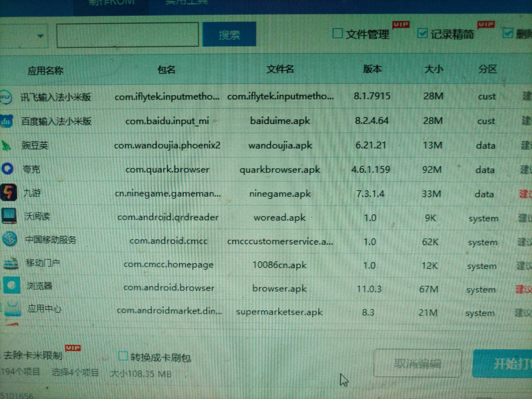Click package name com.cmcc.homepage

pyautogui.click(x=168, y=265)
